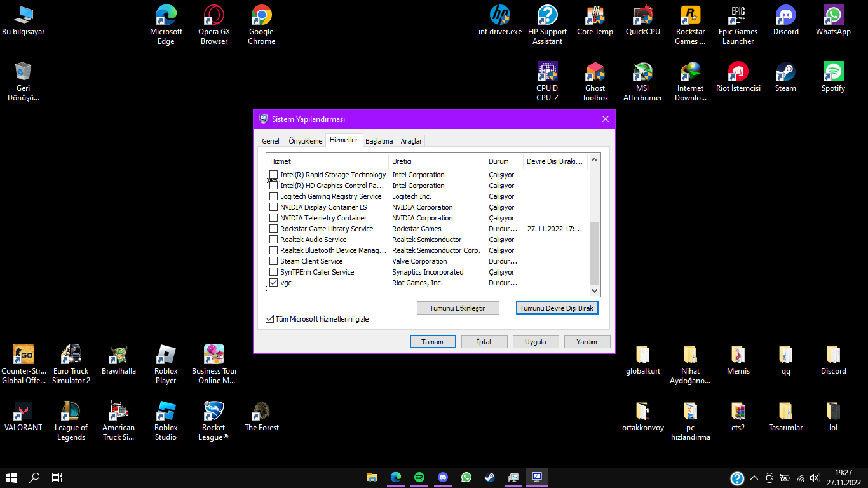
Task: Check the Logitech Gaming Registry Service box
Action: [274, 196]
